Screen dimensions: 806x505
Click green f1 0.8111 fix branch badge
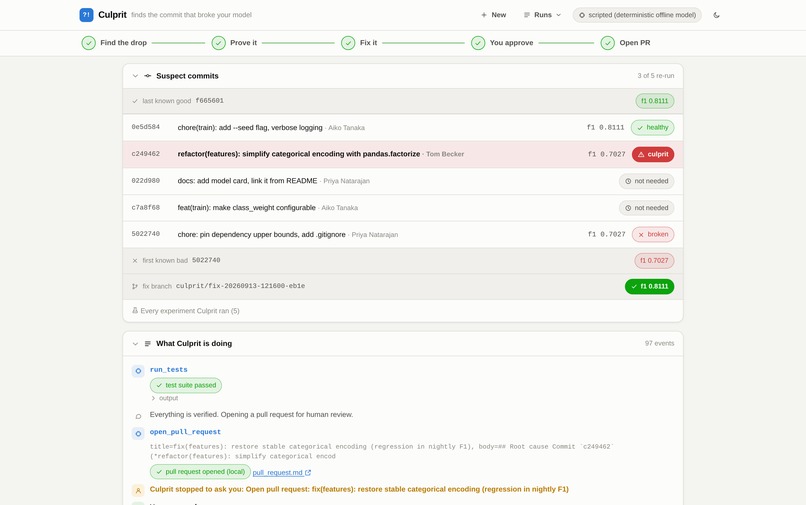tap(649, 286)
